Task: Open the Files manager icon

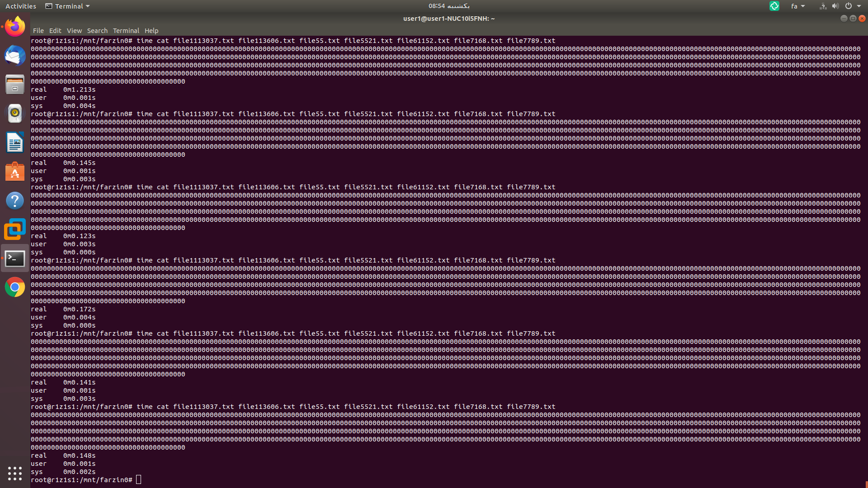Action: point(15,84)
